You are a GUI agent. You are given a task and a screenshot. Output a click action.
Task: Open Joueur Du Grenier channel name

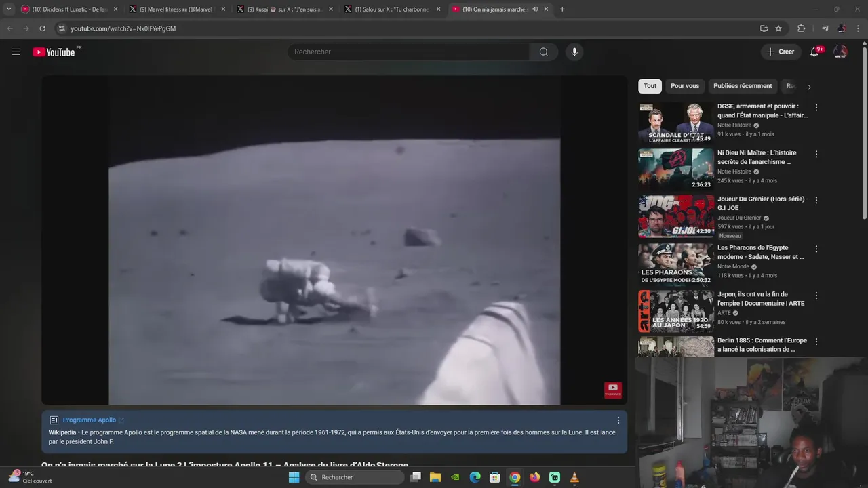[739, 218]
